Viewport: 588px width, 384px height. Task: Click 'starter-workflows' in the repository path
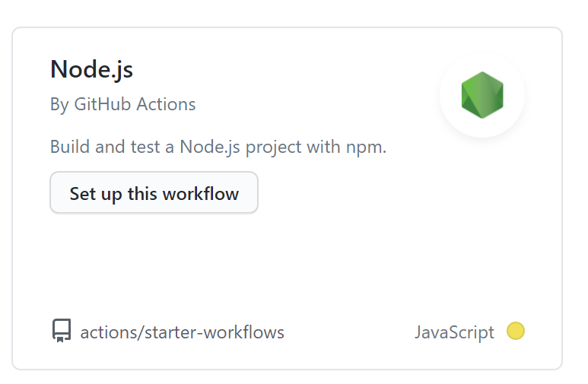[x=215, y=332]
